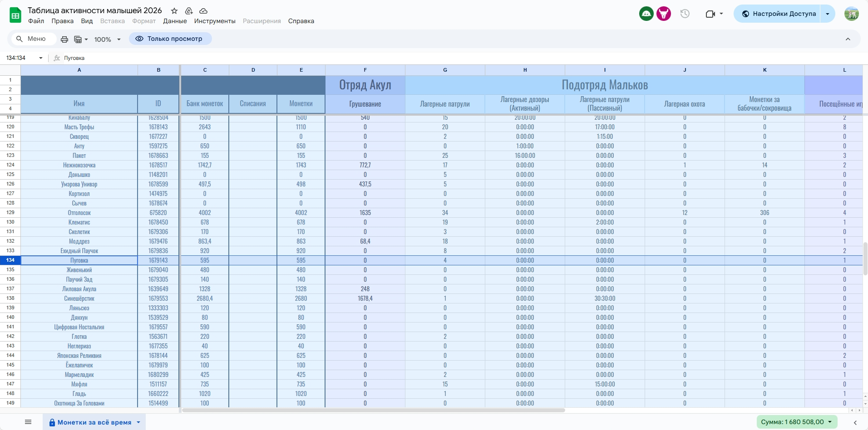The width and height of the screenshot is (868, 430).
Task: Open the green anonymous collaborator avatar
Action: 646,14
